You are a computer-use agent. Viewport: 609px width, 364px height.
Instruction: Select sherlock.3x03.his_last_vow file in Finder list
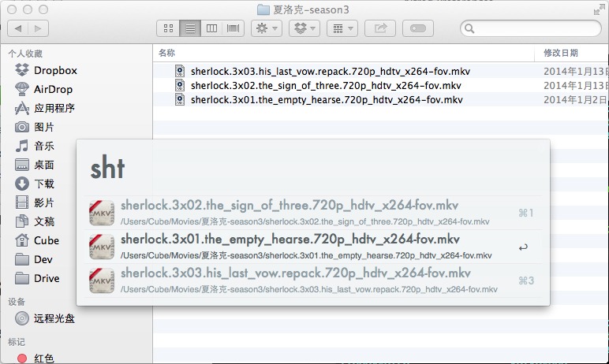pos(330,72)
